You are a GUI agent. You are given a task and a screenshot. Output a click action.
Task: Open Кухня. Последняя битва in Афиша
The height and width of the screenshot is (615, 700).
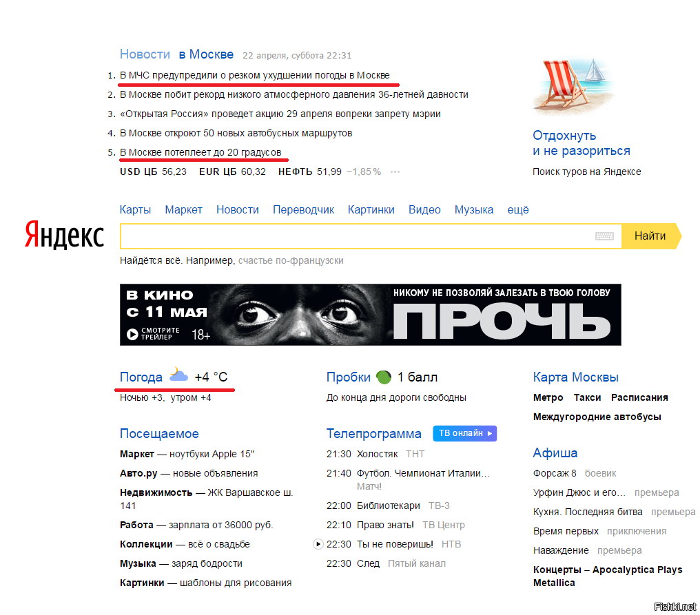[x=588, y=512]
